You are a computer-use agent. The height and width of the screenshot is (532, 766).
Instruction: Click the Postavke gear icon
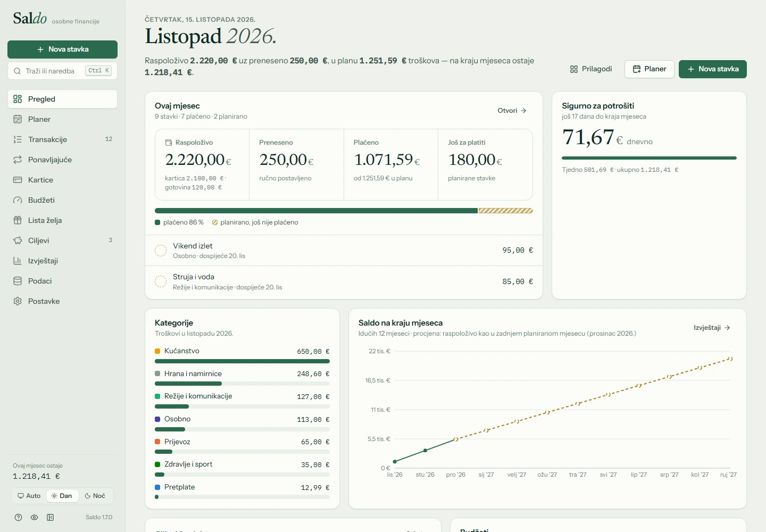18,301
